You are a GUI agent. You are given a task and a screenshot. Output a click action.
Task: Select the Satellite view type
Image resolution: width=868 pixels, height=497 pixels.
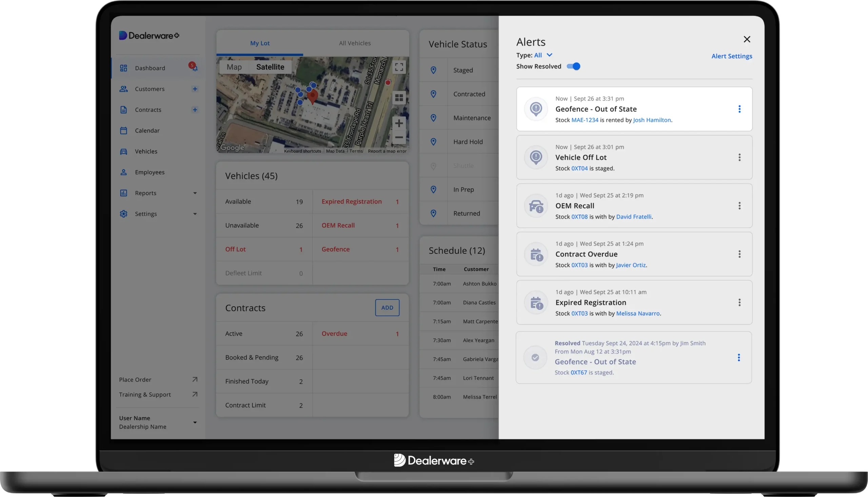tap(270, 67)
